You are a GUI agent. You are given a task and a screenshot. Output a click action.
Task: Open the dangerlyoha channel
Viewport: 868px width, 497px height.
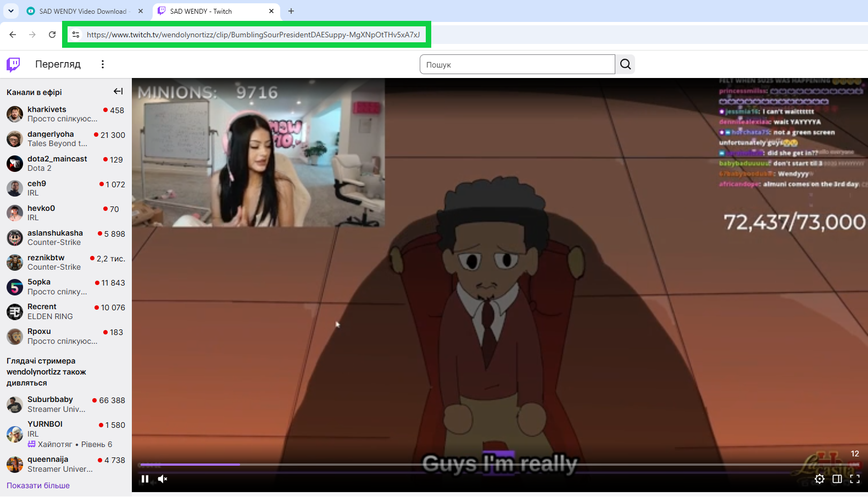point(66,138)
